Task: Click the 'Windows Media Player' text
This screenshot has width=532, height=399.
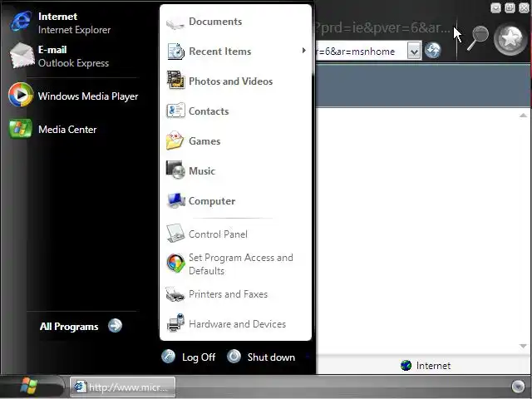Action: (88, 96)
